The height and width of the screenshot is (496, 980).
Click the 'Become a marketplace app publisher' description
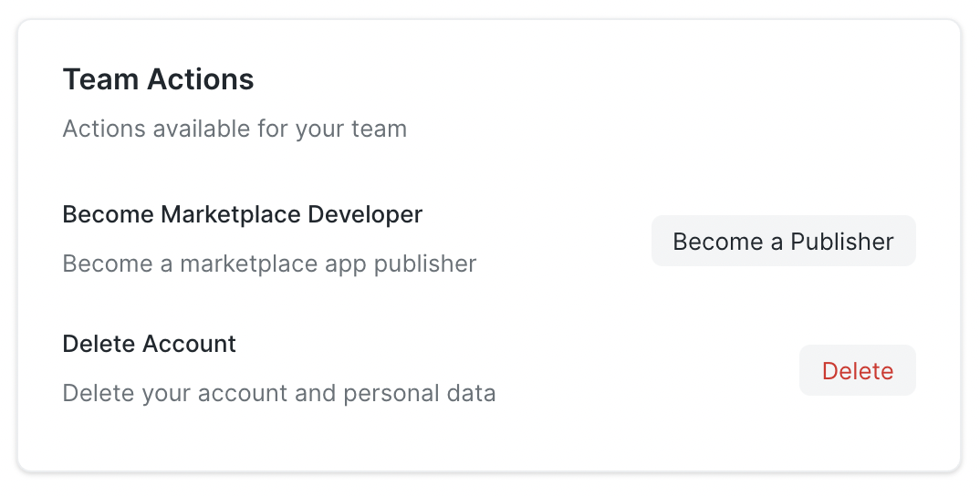click(x=269, y=263)
